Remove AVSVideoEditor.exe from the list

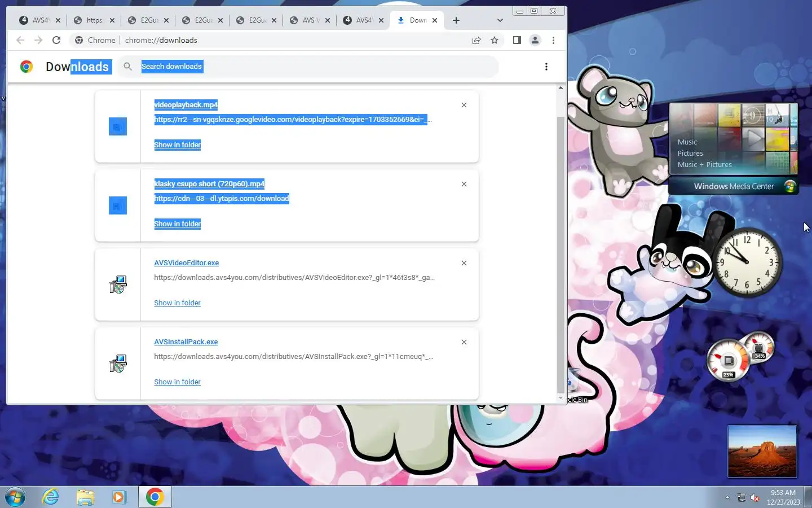[x=464, y=263]
